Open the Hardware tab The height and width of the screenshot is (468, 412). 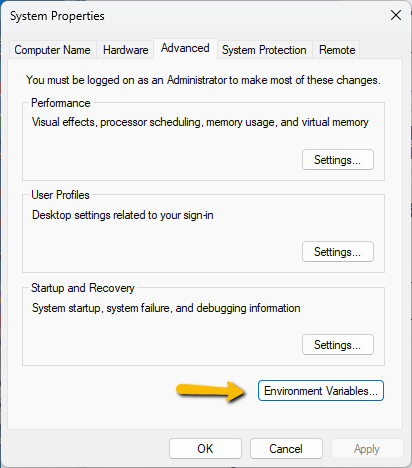coord(125,50)
